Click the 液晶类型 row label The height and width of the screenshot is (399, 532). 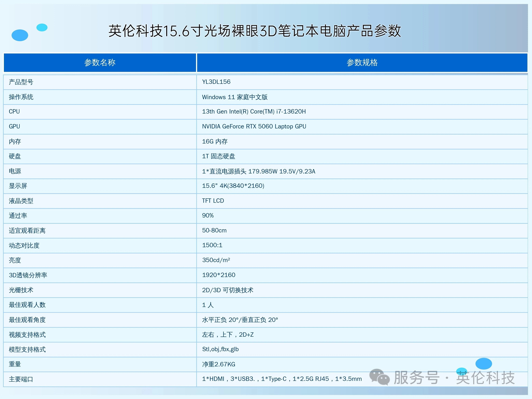(21, 201)
